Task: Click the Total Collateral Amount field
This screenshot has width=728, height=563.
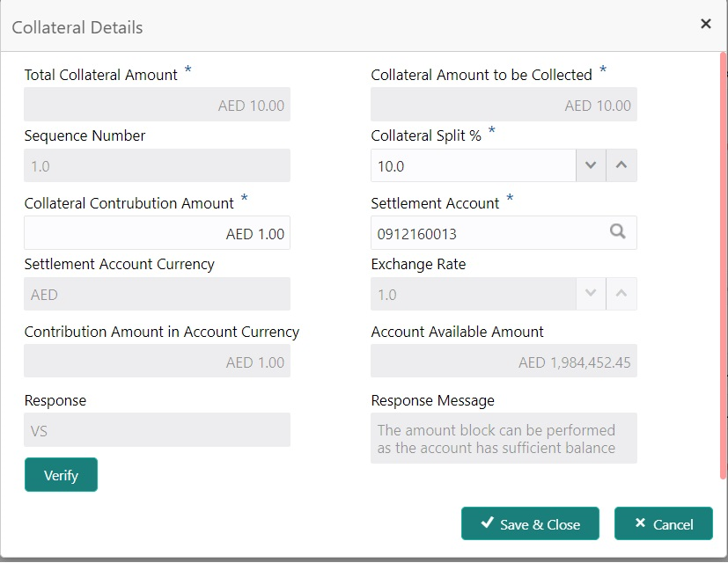Action: (157, 105)
